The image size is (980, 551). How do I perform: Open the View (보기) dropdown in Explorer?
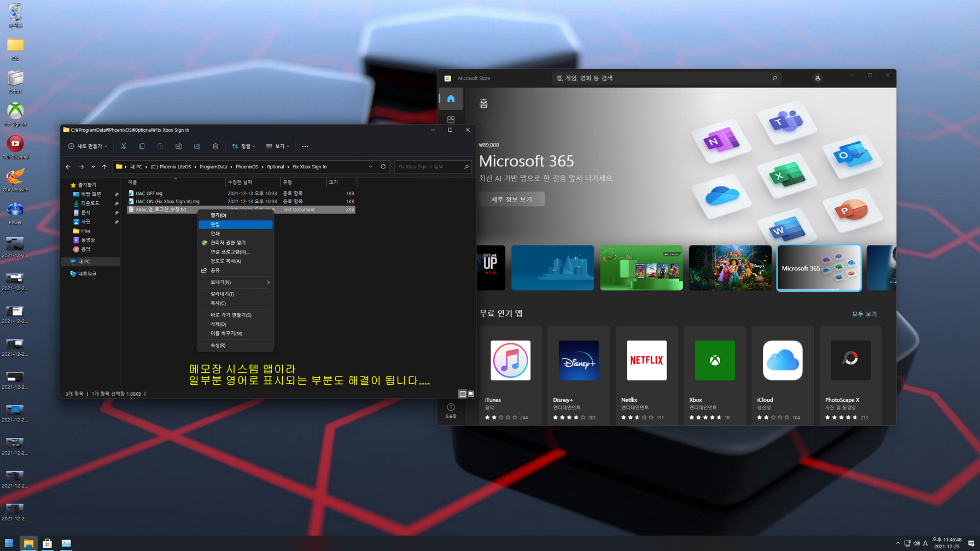pyautogui.click(x=278, y=146)
